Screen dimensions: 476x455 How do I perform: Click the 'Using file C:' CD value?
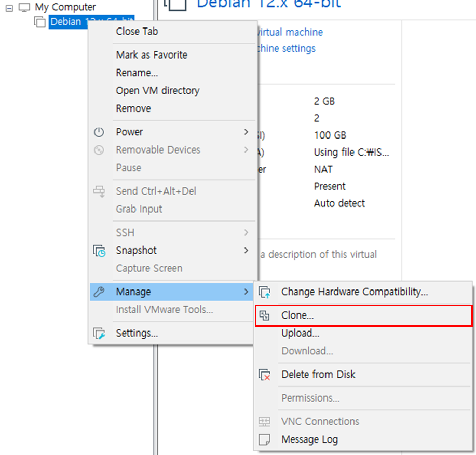[x=351, y=153]
